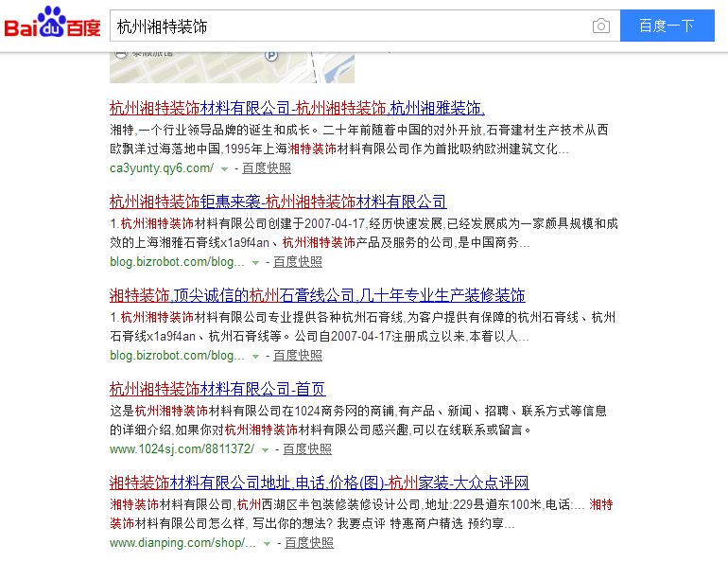Open 百度快照 for 石膏线公司 result
Image resolution: width=728 pixels, height=562 pixels.
(x=298, y=356)
